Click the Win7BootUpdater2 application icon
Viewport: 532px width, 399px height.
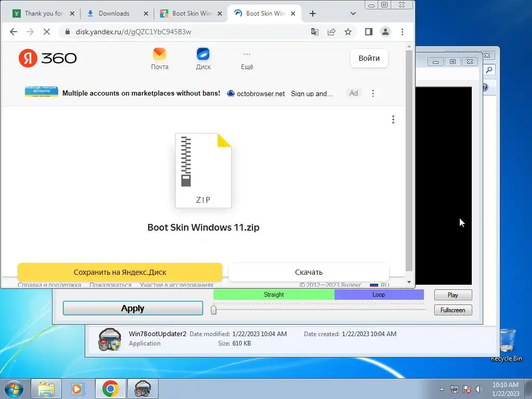[109, 339]
